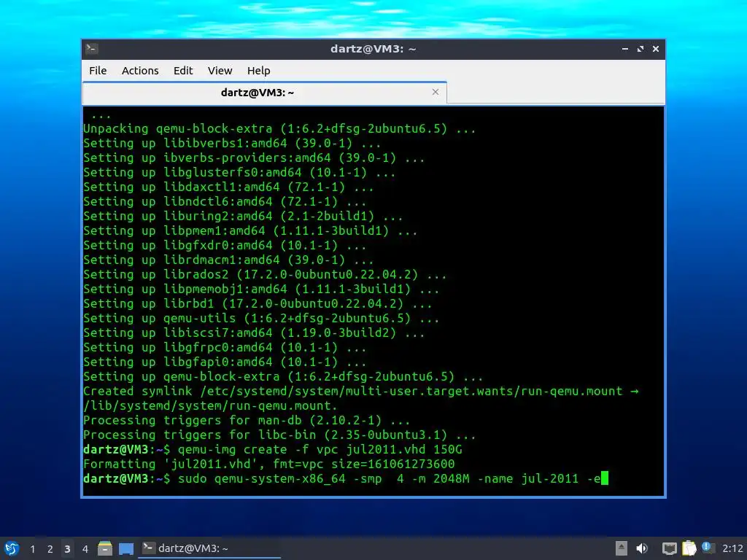This screenshot has height=560, width=747.
Task: Minimize the terminal window
Action: click(x=624, y=49)
